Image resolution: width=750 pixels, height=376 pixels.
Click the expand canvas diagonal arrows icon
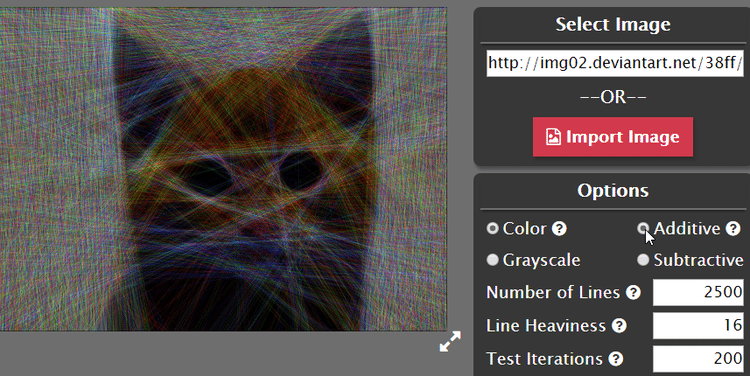pos(450,341)
